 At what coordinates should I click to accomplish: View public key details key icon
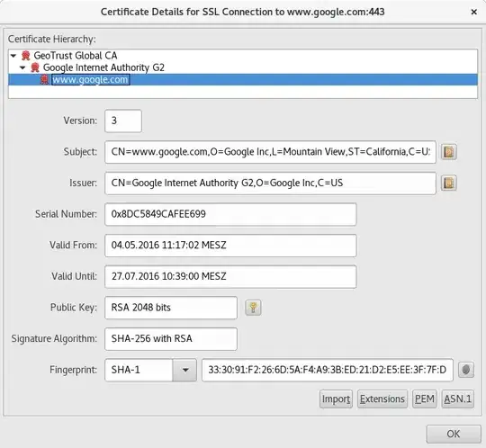pyautogui.click(x=253, y=308)
